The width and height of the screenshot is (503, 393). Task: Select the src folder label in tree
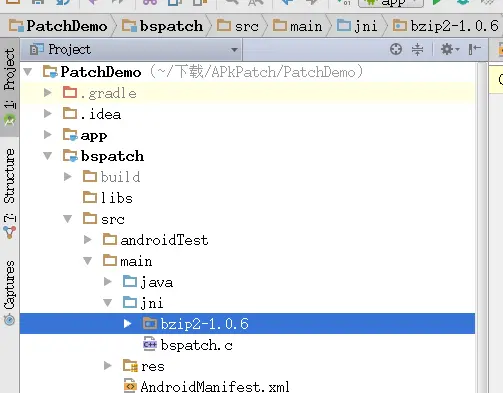pyautogui.click(x=113, y=219)
